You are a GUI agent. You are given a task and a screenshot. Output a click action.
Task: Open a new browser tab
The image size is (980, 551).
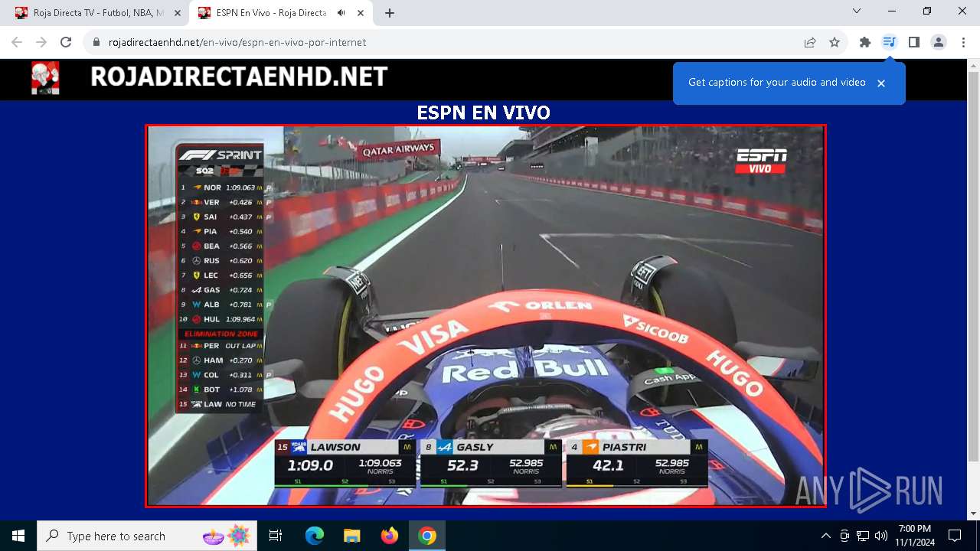coord(390,13)
